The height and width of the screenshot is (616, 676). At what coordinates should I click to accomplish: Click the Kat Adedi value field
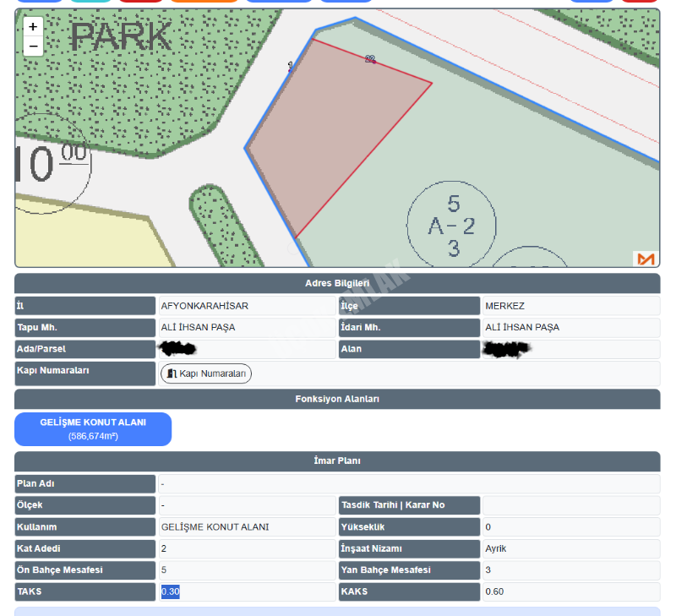coord(247,548)
